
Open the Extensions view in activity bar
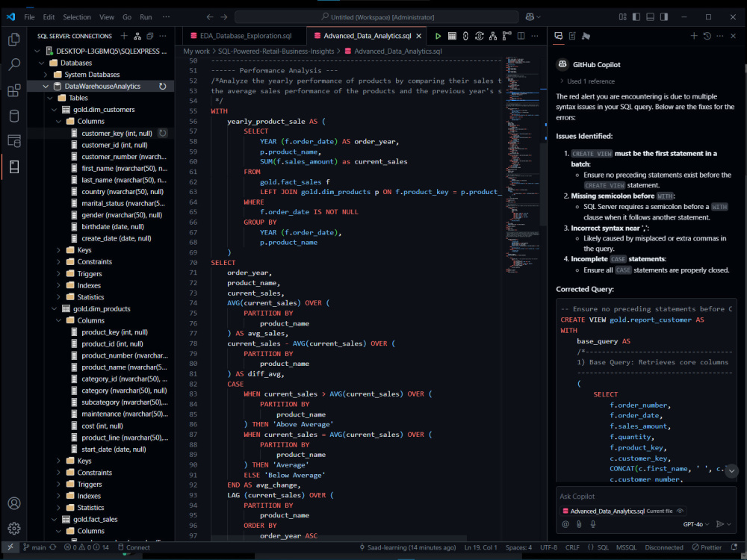(13, 90)
